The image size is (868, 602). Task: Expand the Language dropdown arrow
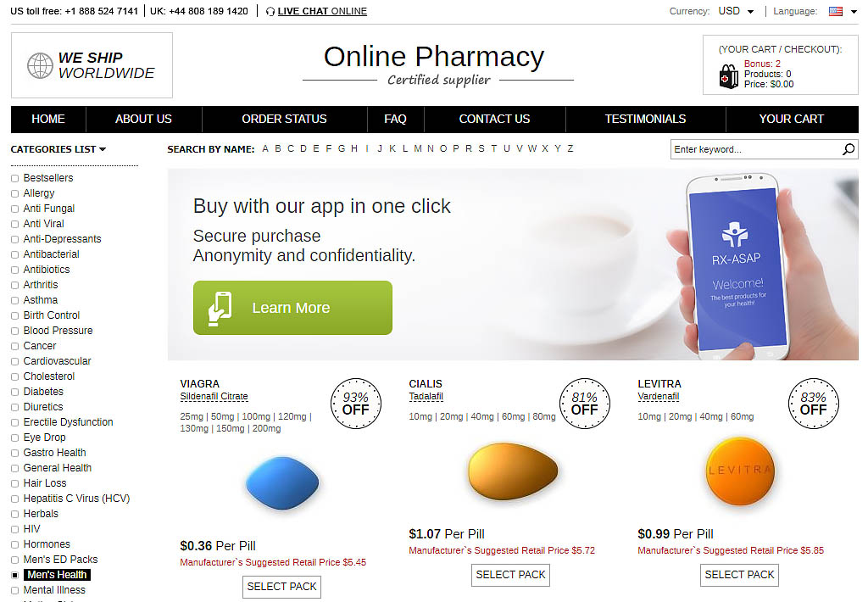click(854, 12)
